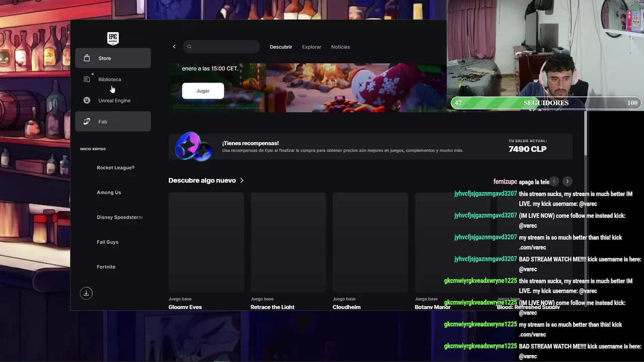Viewport: 644px width, 362px height.
Task: Click the Biblioteca library icon
Action: tap(87, 79)
